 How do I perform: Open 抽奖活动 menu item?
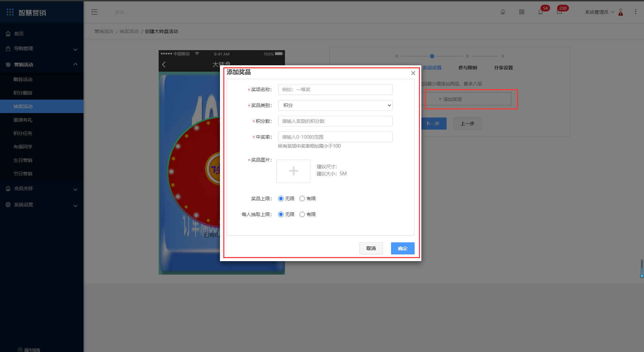click(42, 106)
